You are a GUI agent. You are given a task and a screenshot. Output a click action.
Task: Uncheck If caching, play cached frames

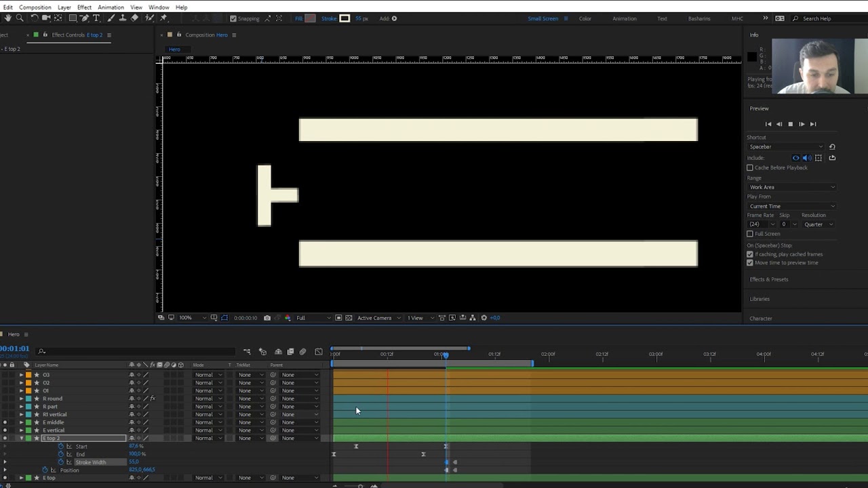click(750, 254)
